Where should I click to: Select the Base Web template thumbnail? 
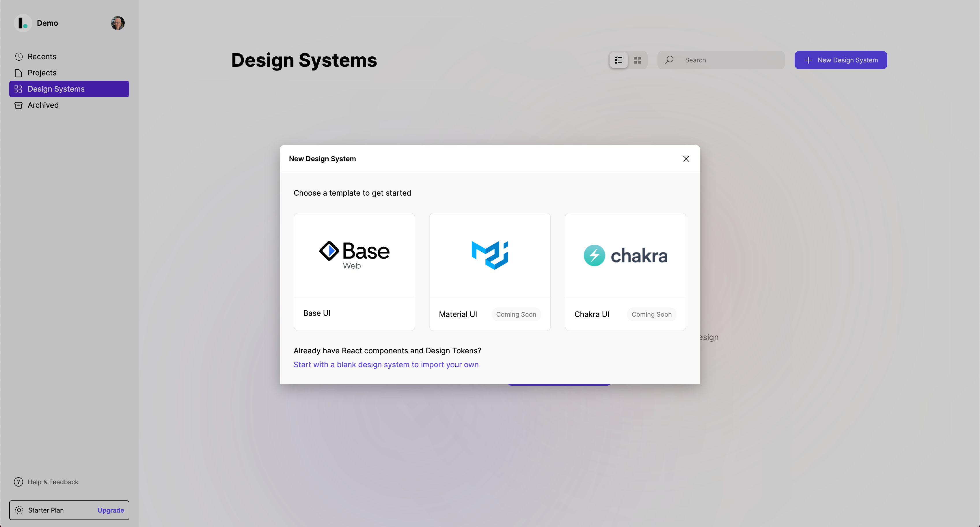tap(354, 255)
